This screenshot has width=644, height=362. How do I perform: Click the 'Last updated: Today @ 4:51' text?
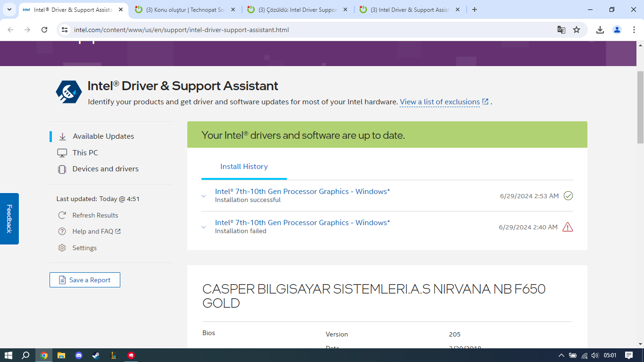tap(98, 199)
